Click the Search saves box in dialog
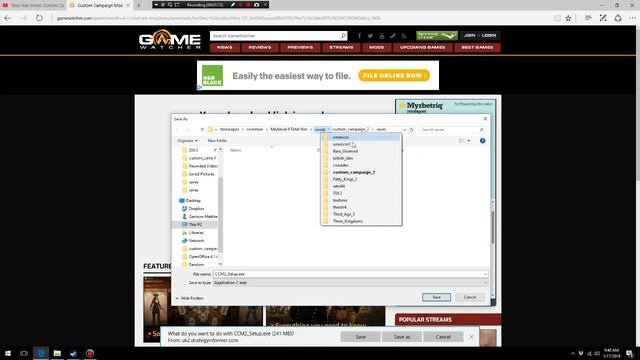Viewport: 640px width, 360px height. point(452,130)
